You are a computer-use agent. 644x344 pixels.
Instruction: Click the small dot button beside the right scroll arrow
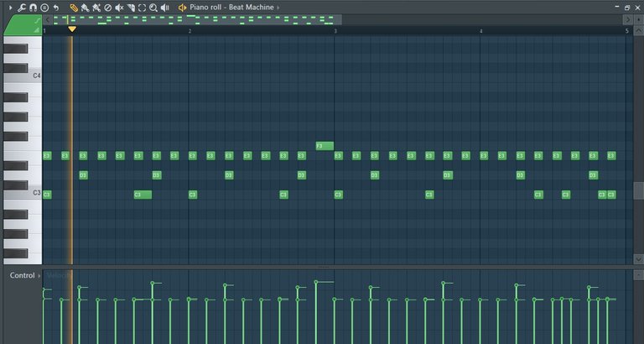click(x=638, y=19)
